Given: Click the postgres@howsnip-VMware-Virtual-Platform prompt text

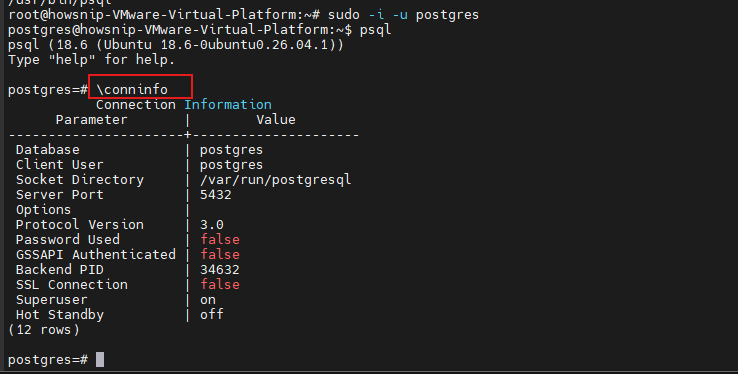Looking at the screenshot, I should point(180,30).
